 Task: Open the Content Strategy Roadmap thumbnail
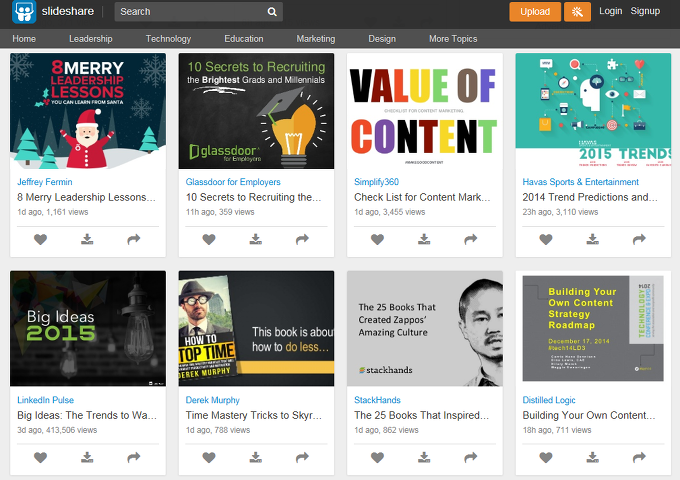tap(593, 329)
